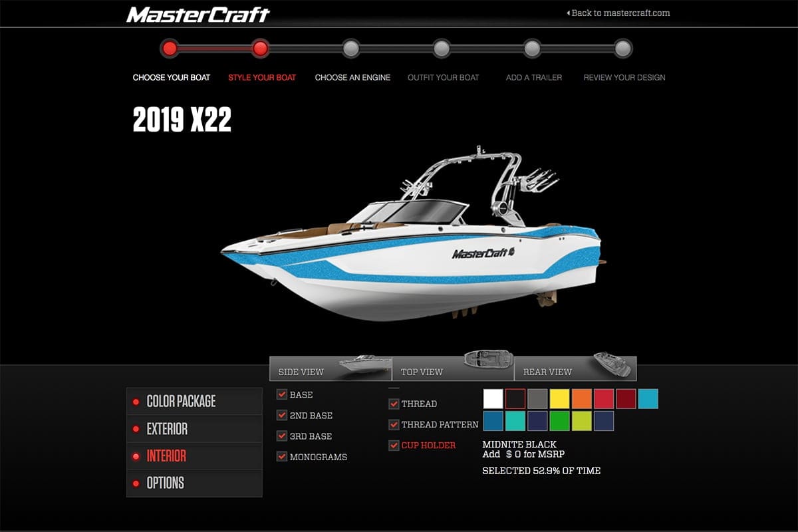Toggle the 2nd Base checkbox

tap(282, 415)
